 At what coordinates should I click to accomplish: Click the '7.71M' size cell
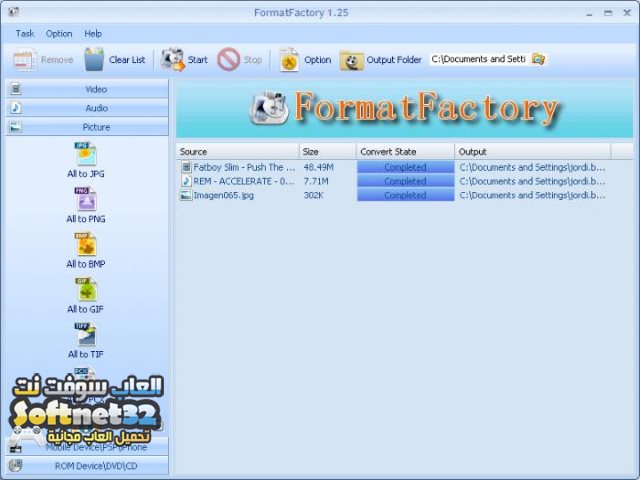click(x=316, y=181)
